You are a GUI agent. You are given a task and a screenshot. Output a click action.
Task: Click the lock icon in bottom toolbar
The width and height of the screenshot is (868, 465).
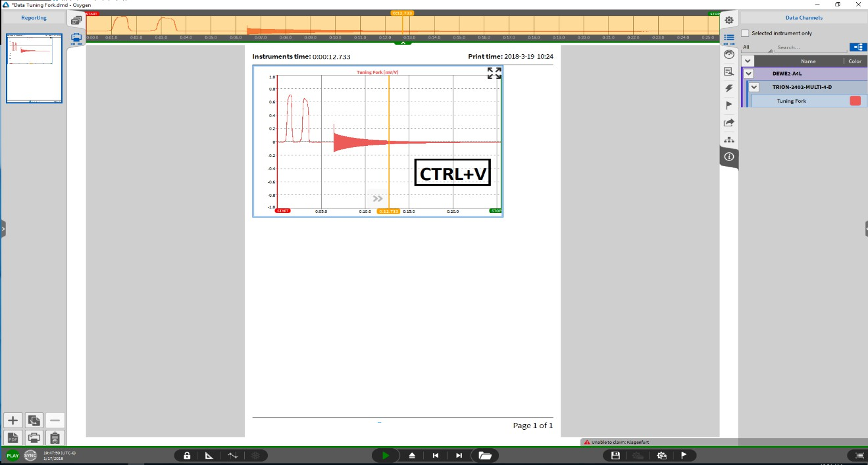click(x=187, y=456)
